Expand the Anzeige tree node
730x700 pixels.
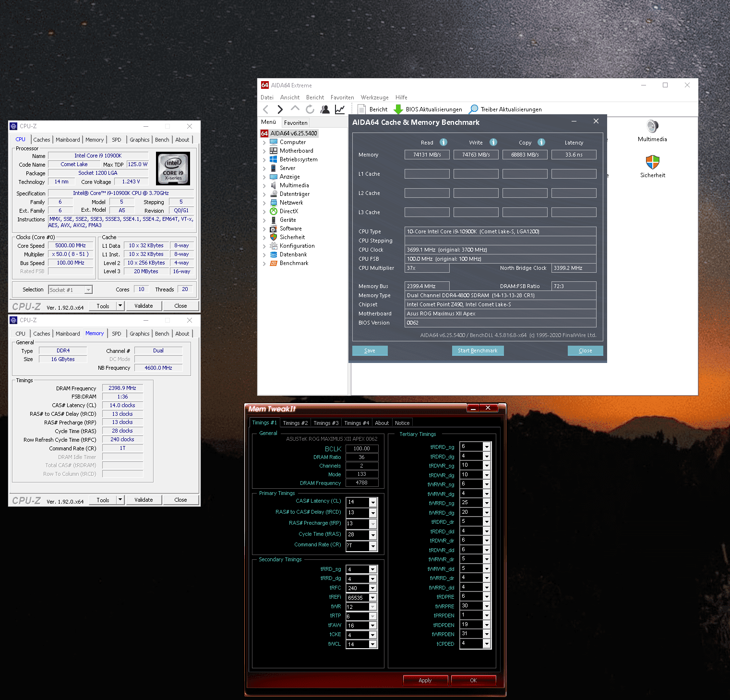(x=264, y=177)
